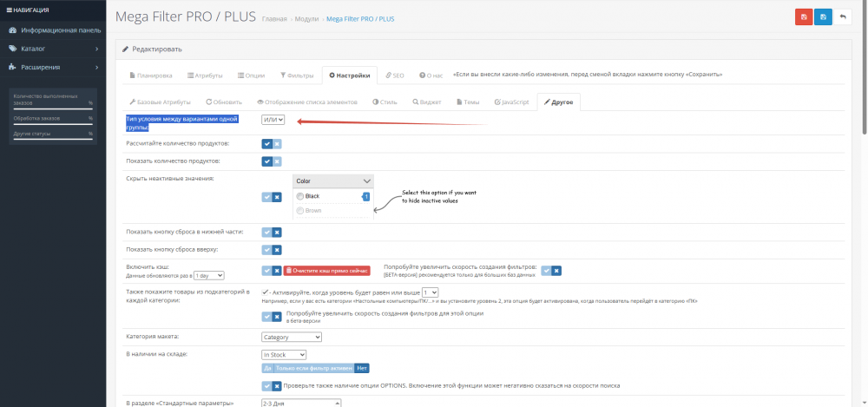Image resolution: width=868 pixels, height=407 pixels.
Task: Open the Обновить sub-tab
Action: tap(224, 102)
